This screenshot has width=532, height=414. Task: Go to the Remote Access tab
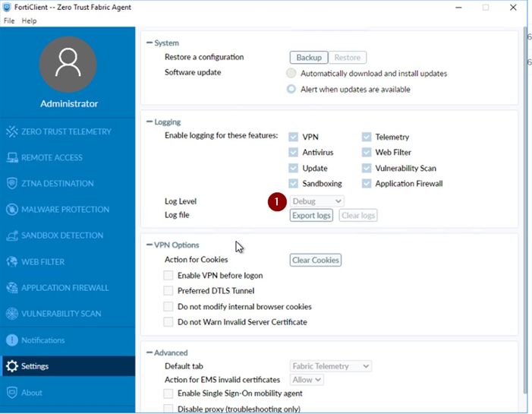click(68, 157)
